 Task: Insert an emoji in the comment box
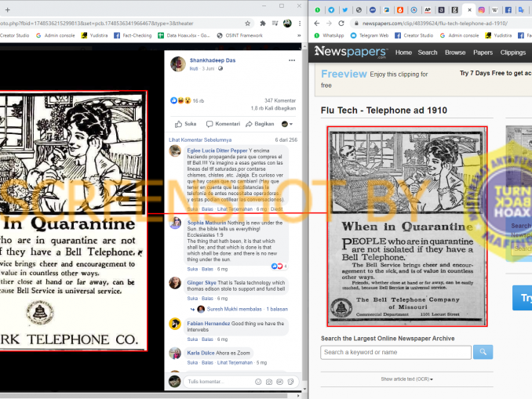(258, 382)
